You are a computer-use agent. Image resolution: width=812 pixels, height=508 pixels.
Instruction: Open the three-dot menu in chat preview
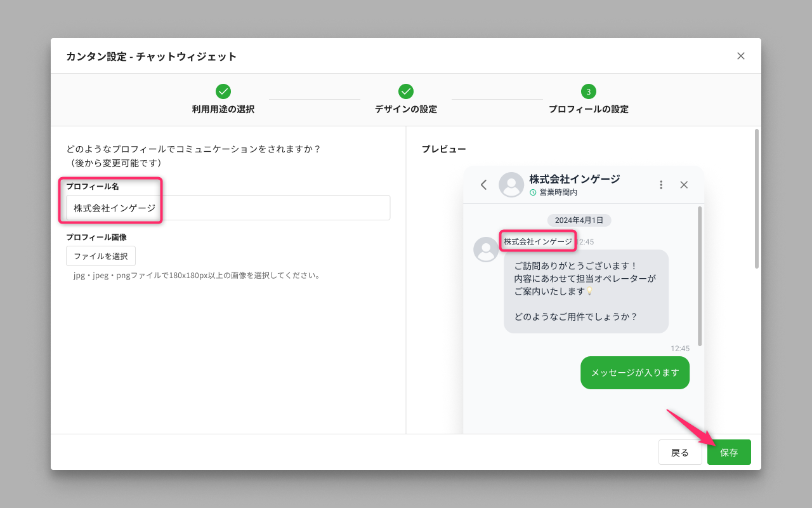pyautogui.click(x=661, y=185)
